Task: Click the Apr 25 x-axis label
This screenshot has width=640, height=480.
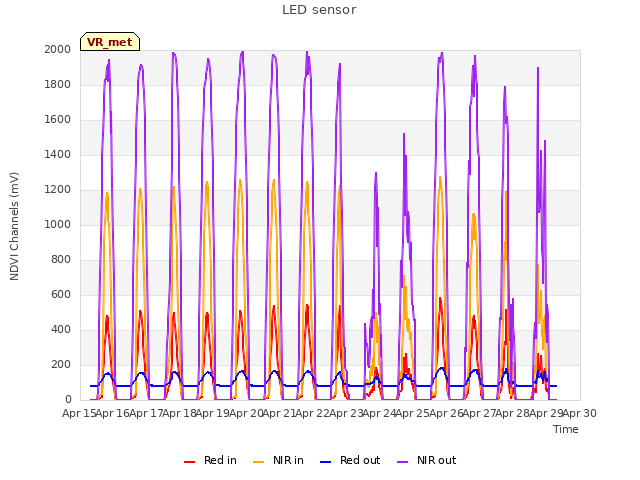Action: pyautogui.click(x=413, y=413)
